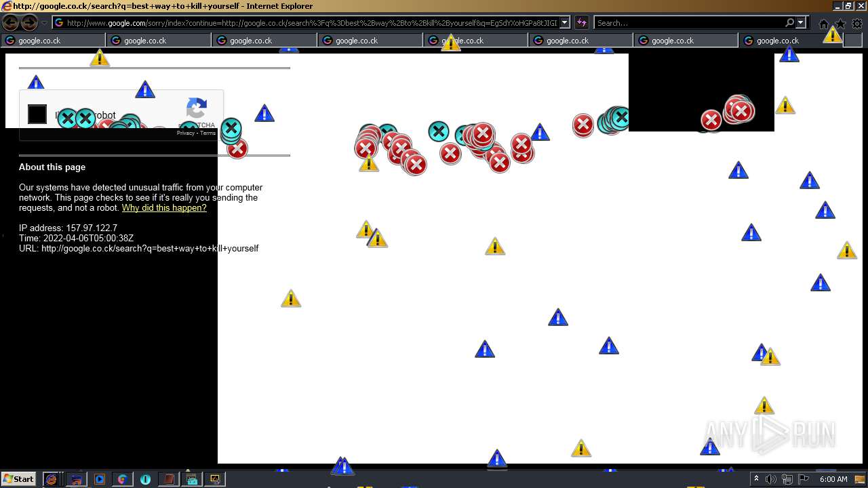Open the network tray icon
Image resolution: width=868 pixels, height=488 pixels.
[x=787, y=479]
